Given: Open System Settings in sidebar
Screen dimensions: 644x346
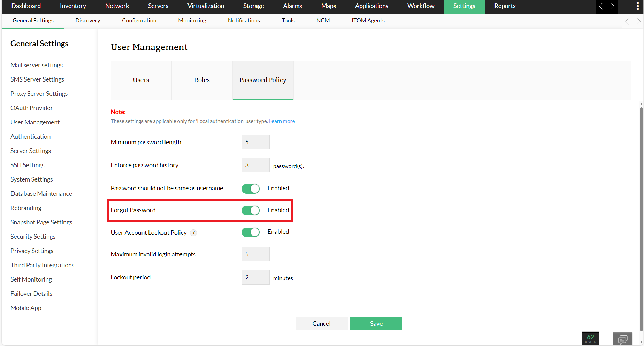Looking at the screenshot, I should pyautogui.click(x=32, y=179).
